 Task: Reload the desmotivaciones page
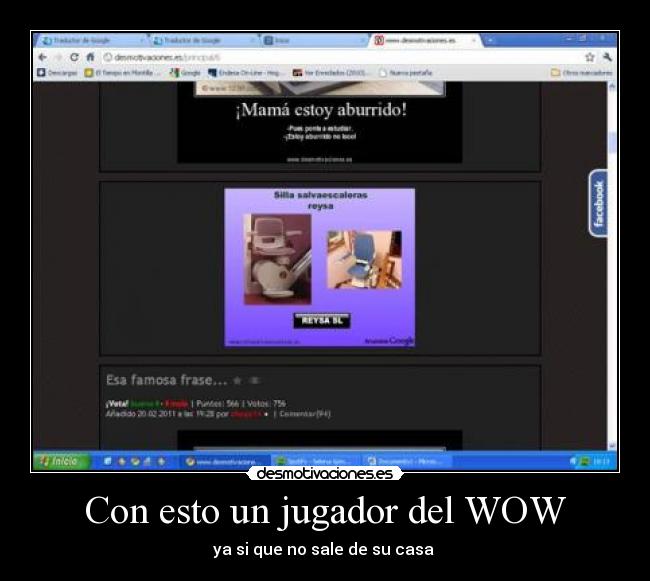74,57
